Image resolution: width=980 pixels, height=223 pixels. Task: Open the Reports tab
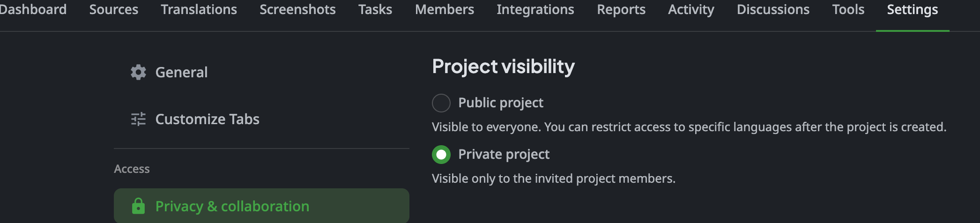pyautogui.click(x=621, y=9)
